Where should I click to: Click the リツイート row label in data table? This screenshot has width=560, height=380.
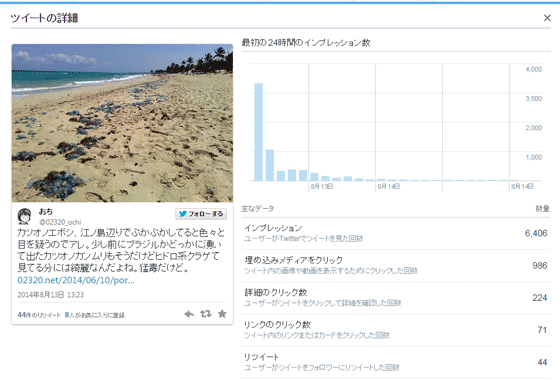coord(261,356)
